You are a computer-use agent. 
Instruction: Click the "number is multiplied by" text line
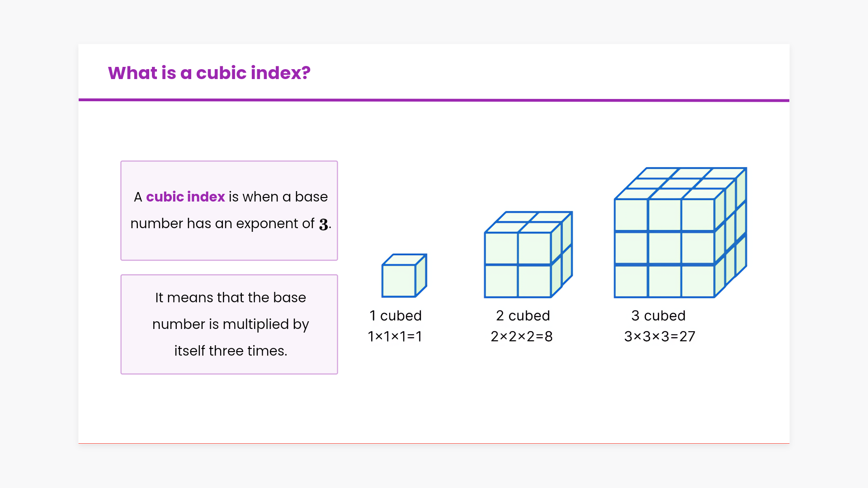(x=230, y=324)
